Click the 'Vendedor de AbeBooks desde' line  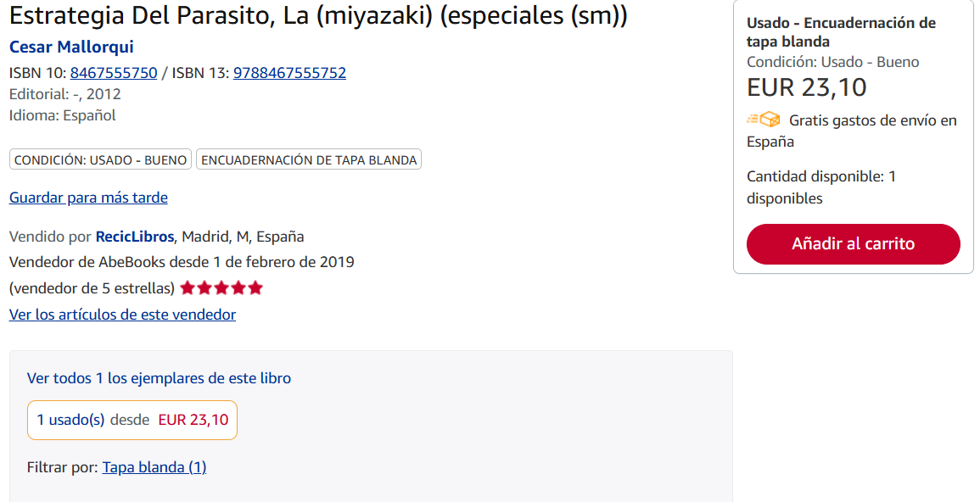click(x=182, y=262)
